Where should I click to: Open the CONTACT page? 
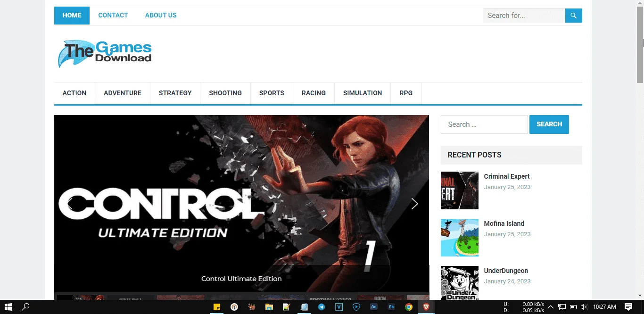pyautogui.click(x=113, y=16)
